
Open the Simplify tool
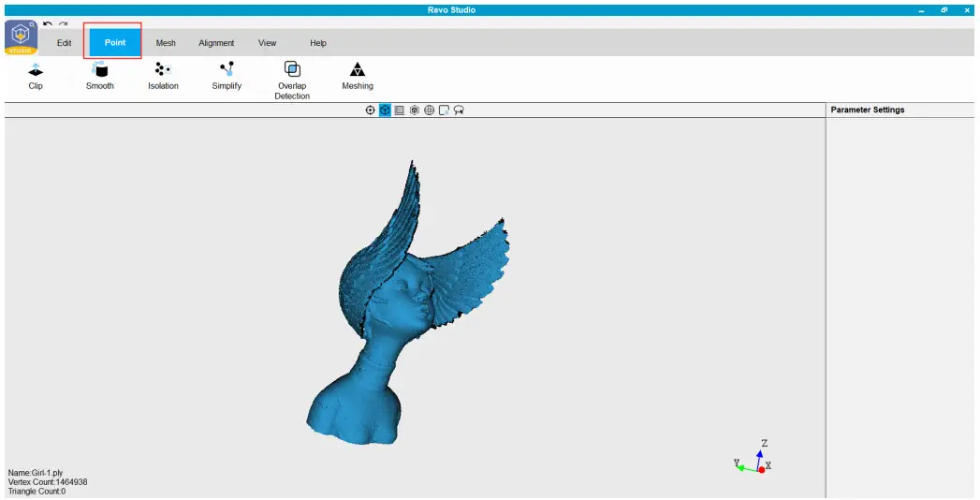(x=227, y=76)
